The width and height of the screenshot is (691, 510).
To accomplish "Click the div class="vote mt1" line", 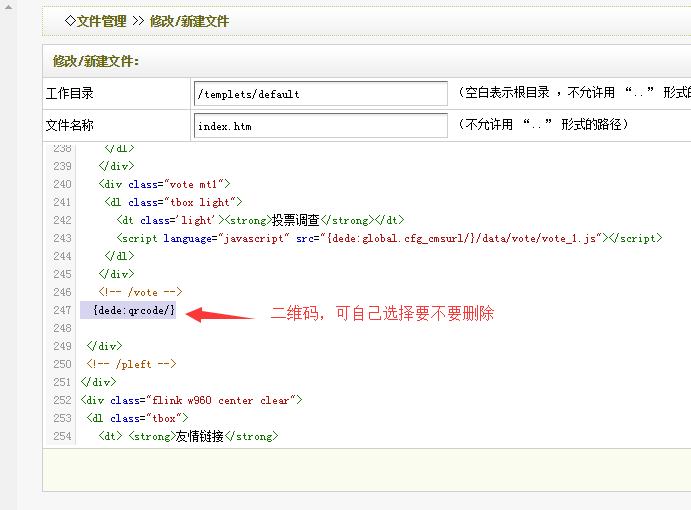I will click(x=164, y=184).
